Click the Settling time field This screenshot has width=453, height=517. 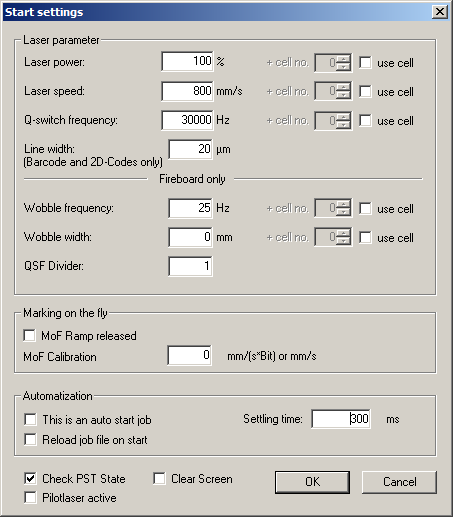point(341,419)
